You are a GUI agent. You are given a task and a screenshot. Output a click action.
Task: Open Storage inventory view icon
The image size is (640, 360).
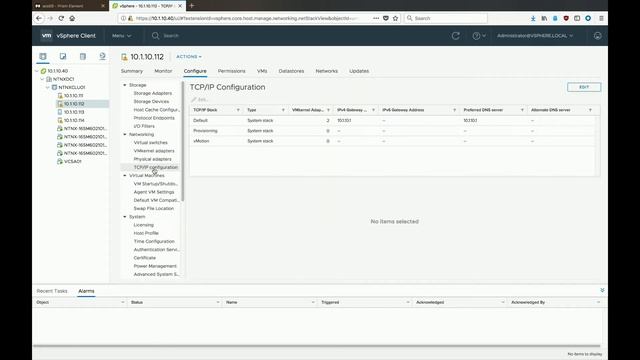pyautogui.click(x=83, y=56)
